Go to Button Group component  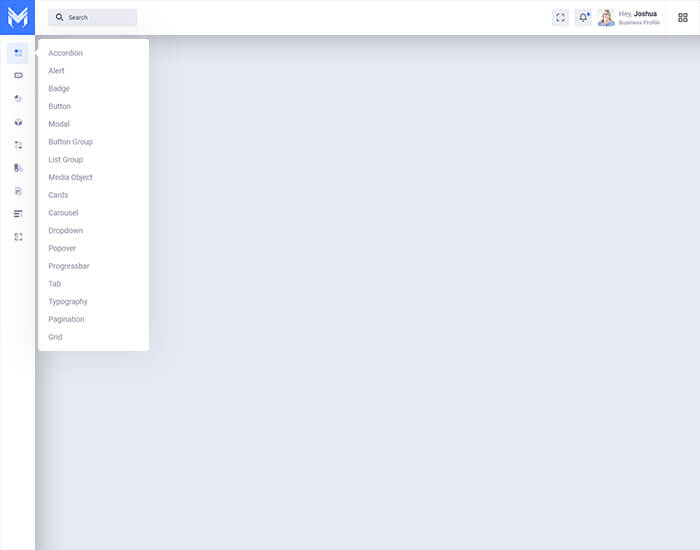70,142
